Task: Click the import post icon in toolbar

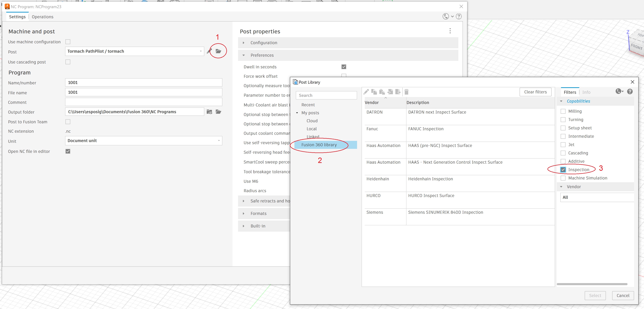Action: pos(390,92)
